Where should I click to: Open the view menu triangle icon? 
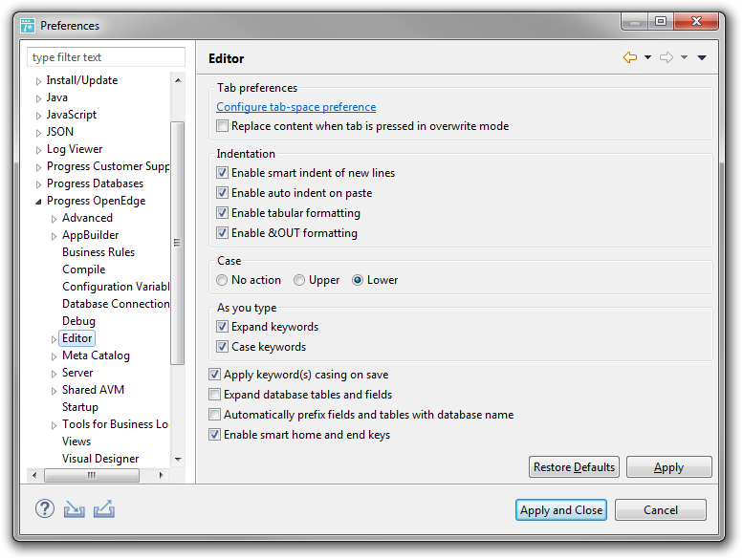702,57
